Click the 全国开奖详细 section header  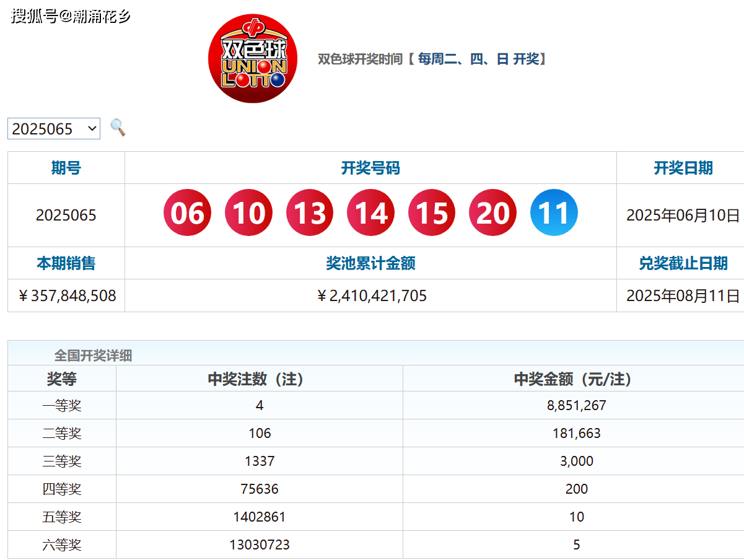pyautogui.click(x=84, y=354)
